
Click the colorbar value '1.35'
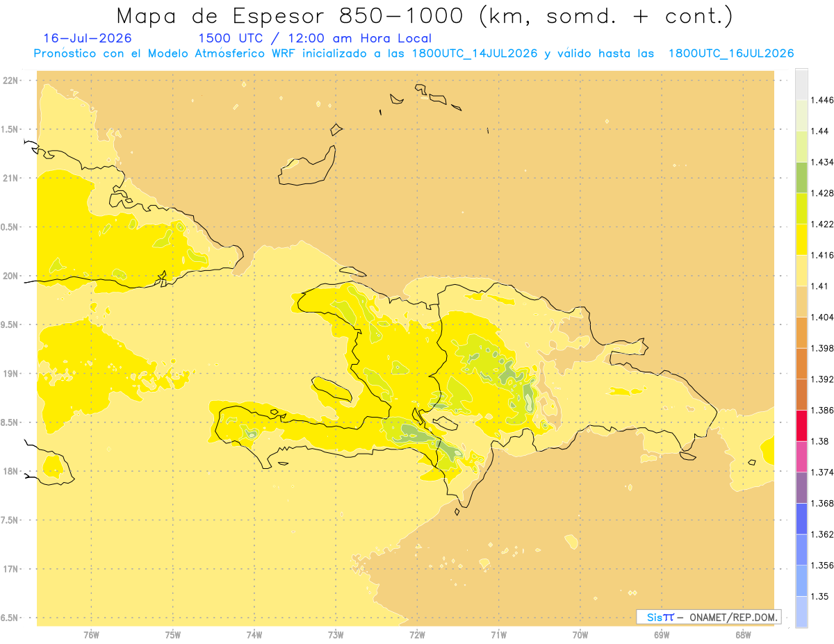click(819, 597)
